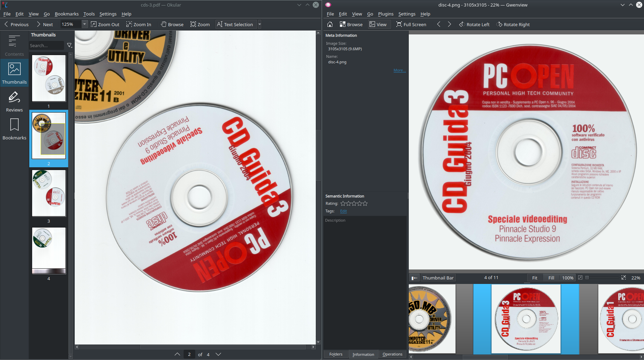Toggle Fit zoom mode

(534, 278)
